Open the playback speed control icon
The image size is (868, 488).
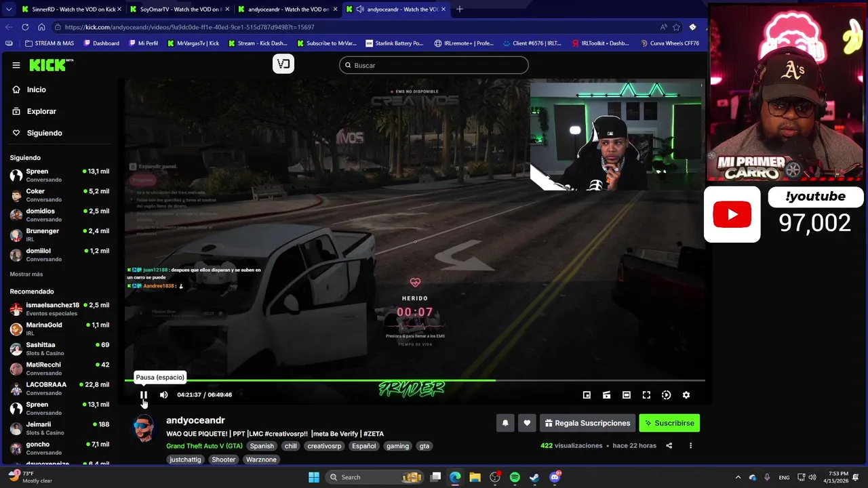666,395
